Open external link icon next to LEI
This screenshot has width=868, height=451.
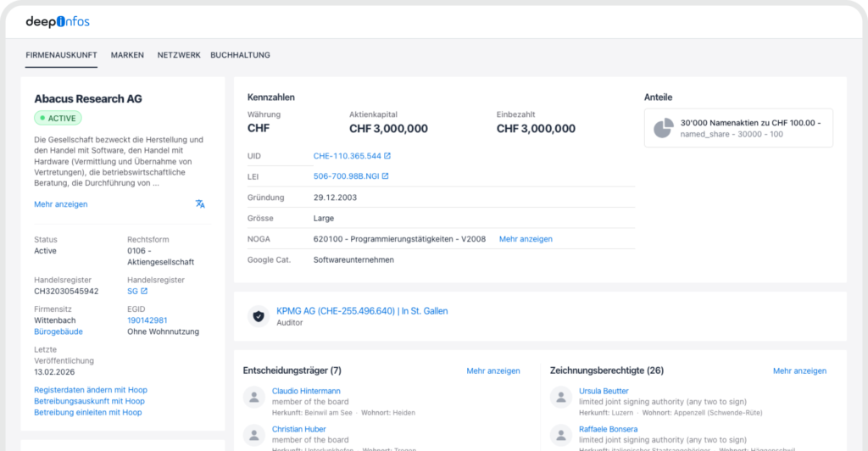coord(386,176)
